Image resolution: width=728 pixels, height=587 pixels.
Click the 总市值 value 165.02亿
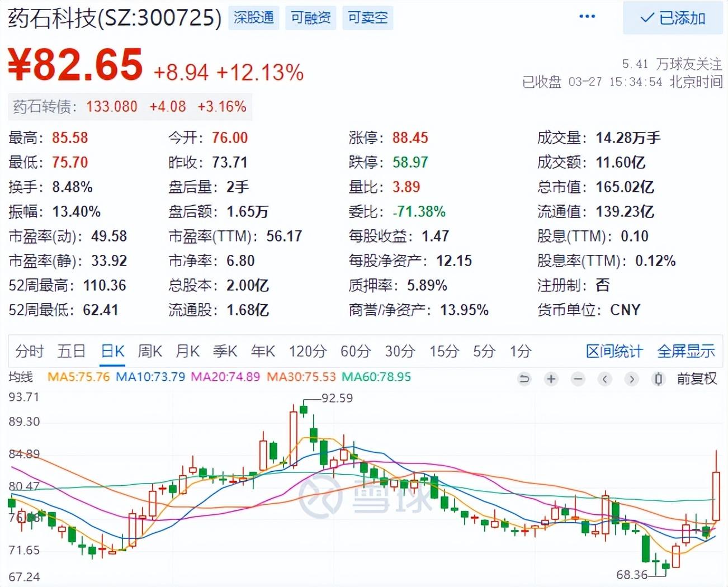coord(625,187)
